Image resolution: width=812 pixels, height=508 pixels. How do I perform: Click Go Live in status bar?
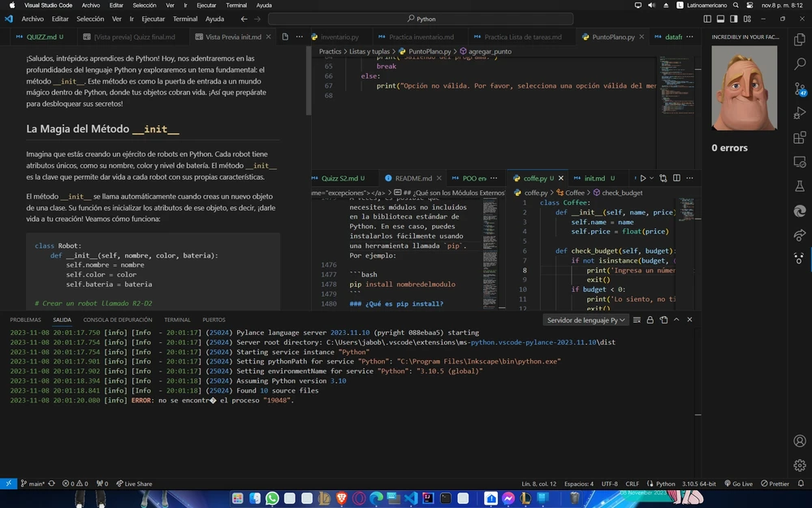click(x=738, y=484)
